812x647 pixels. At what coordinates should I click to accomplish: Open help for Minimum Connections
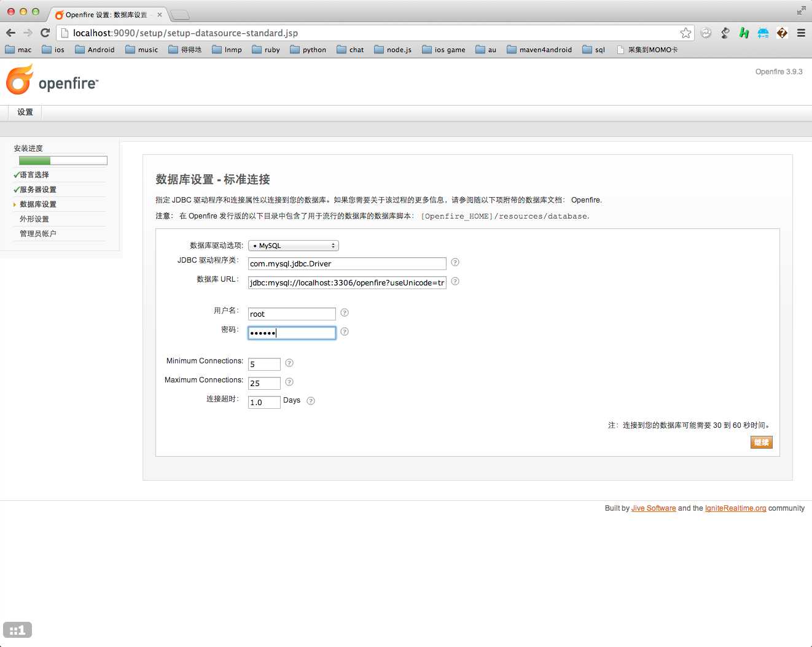[289, 363]
